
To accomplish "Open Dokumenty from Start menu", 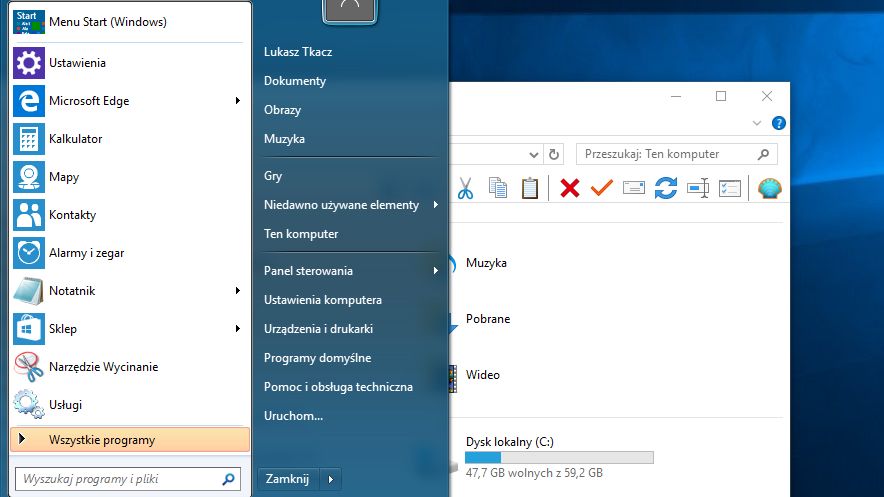I will [295, 81].
